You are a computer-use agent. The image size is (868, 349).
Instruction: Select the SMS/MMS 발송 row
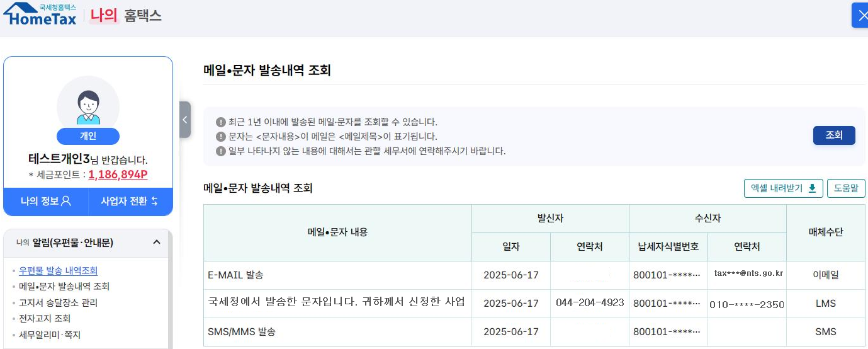(241, 331)
